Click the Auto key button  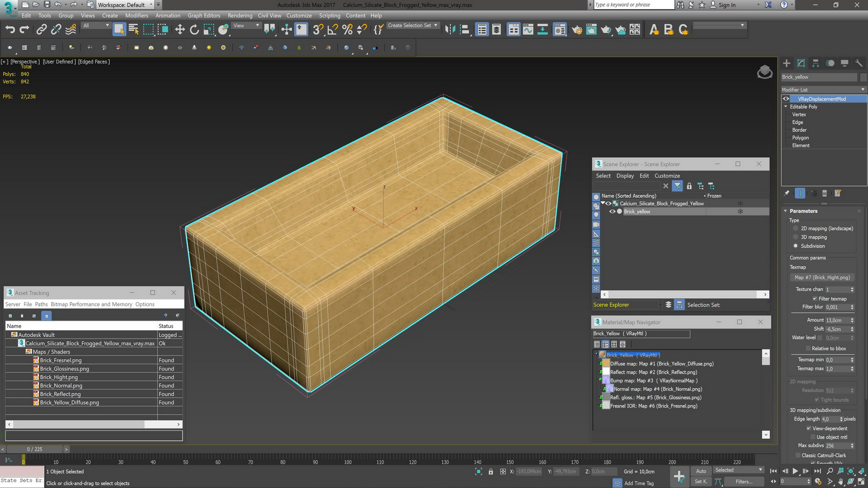coord(701,471)
